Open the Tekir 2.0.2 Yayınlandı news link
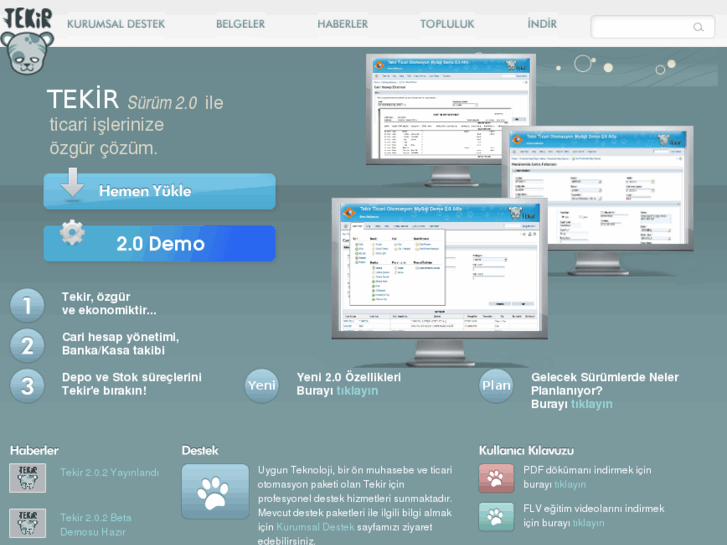Screen dimensions: 727x545 point(109,473)
